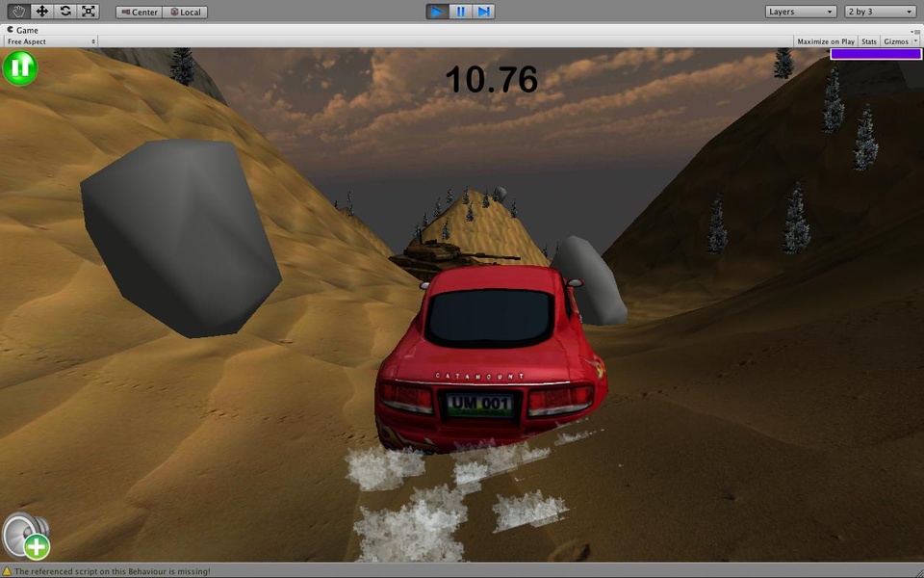Click the purple health bar
This screenshot has width=924, height=578.
coord(876,54)
